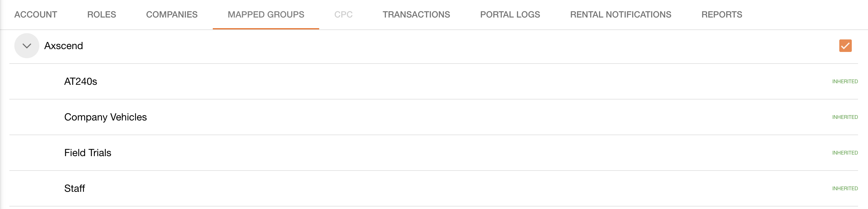Switch to the Reports tab
This screenshot has height=209, width=868.
(721, 14)
